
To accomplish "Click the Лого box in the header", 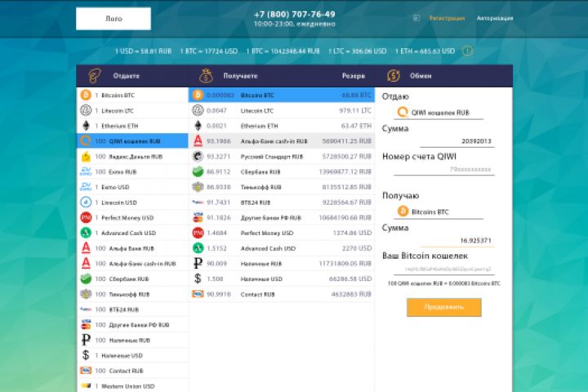I will pyautogui.click(x=114, y=19).
